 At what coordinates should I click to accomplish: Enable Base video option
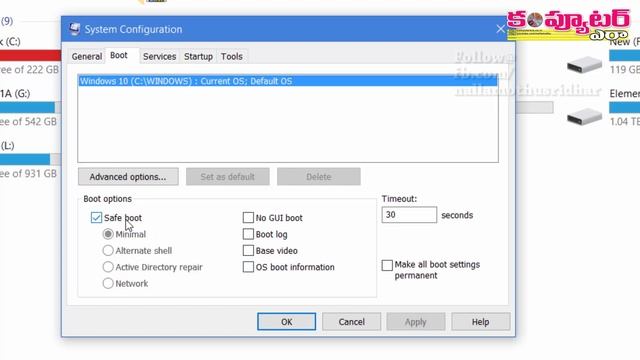(248, 250)
